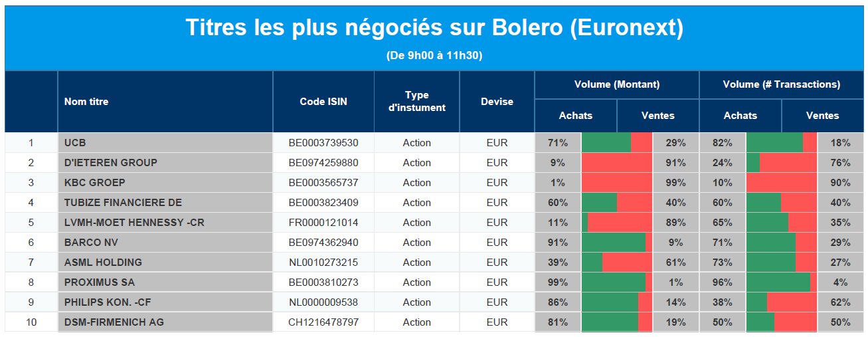Select the "Volume (Montant)" header group
868x337 pixels.
coord(616,84)
